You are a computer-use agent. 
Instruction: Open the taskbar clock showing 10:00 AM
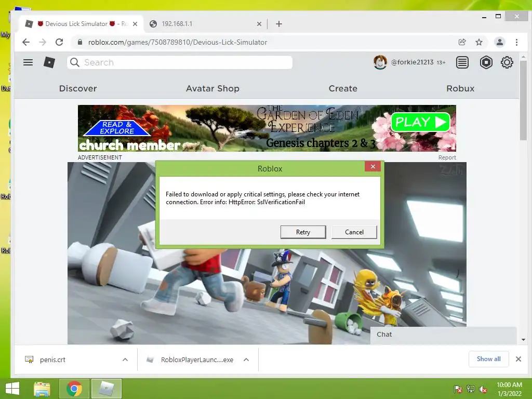tap(509, 389)
